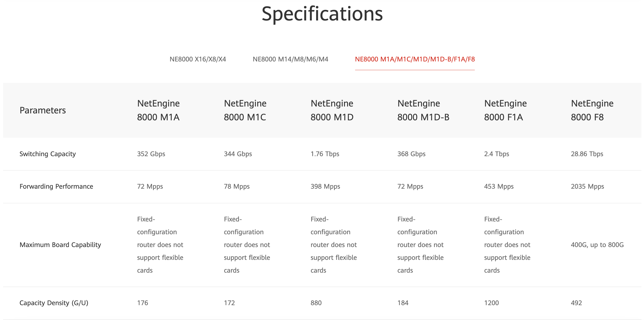Click the Parameters column header
Screen dimensions: 644x320
coord(43,110)
